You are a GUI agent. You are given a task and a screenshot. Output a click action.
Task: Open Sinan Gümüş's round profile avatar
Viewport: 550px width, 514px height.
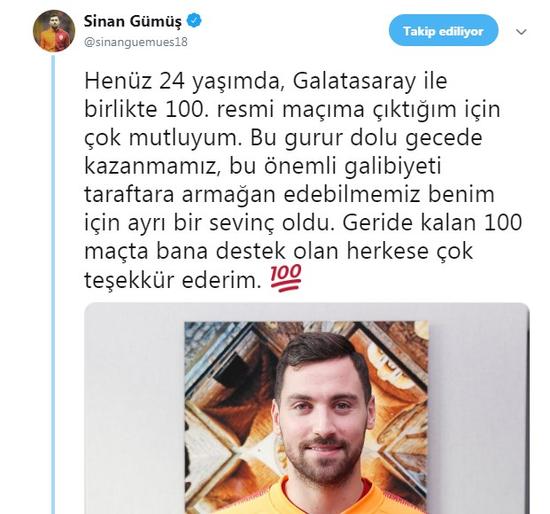click(x=54, y=31)
